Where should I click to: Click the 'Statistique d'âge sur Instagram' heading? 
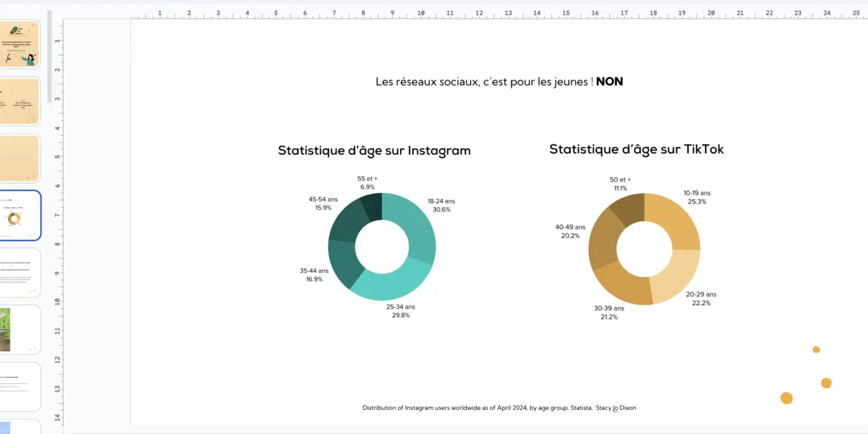tap(374, 151)
